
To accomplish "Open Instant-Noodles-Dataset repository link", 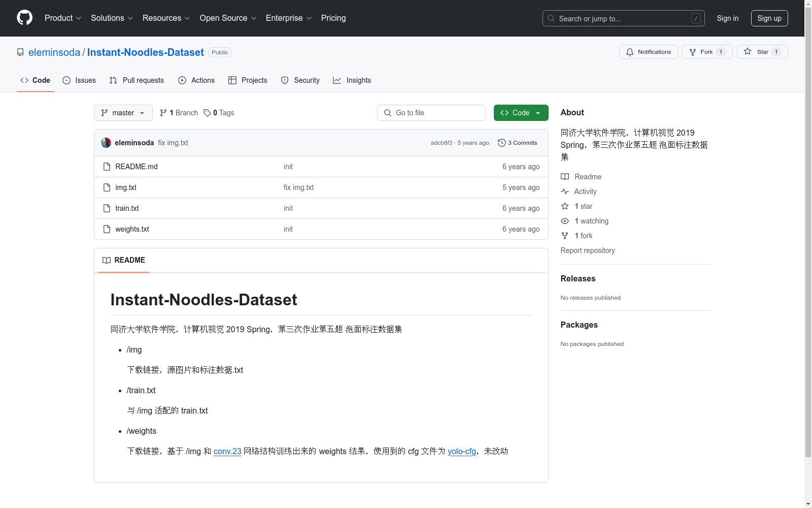I will coord(146,52).
